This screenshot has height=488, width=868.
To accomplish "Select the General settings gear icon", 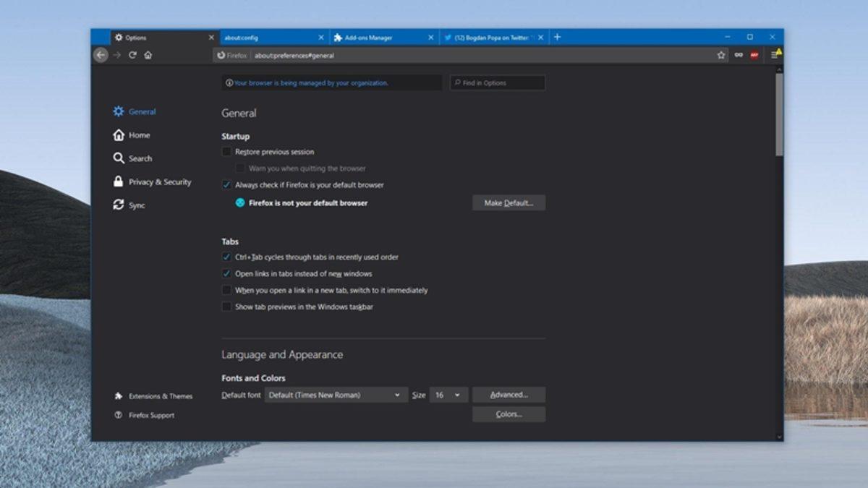I will point(118,111).
